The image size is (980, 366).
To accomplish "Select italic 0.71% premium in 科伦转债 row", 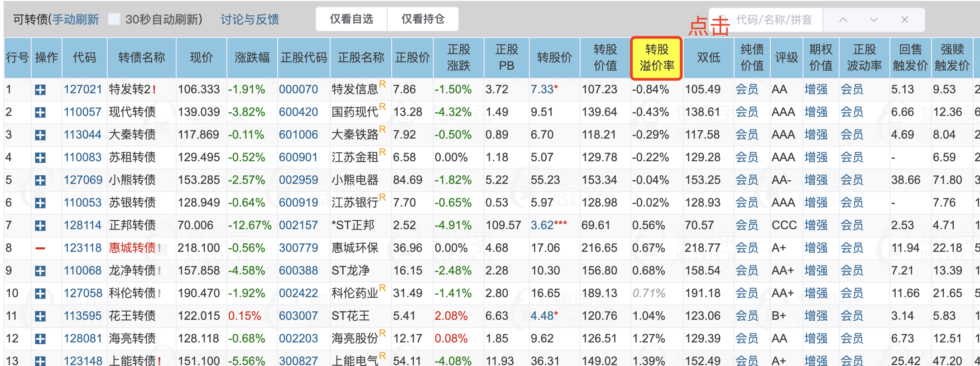I will (649, 293).
